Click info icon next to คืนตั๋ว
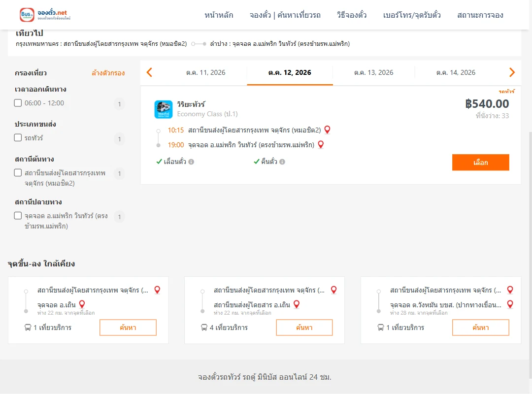The image size is (532, 394). click(x=282, y=162)
